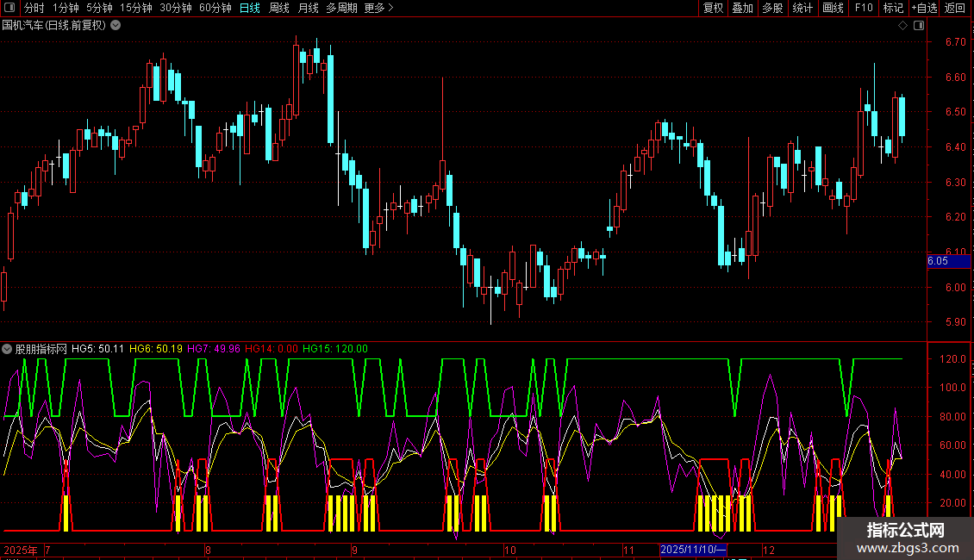Click the 返回 back button
This screenshot has height=560, width=974.
[x=955, y=8]
